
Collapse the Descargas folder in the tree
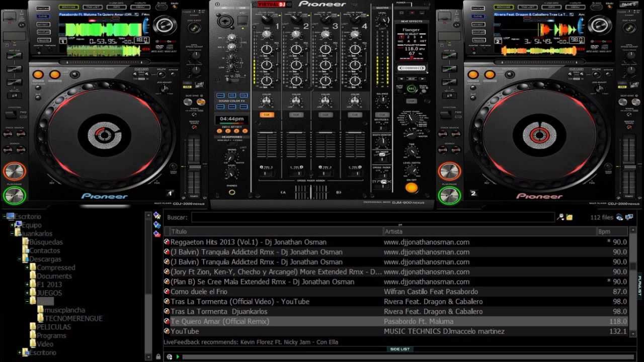point(20,259)
